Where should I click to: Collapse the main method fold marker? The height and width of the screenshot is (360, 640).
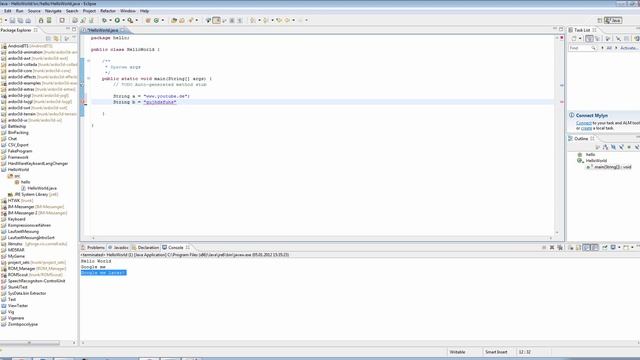coord(89,78)
